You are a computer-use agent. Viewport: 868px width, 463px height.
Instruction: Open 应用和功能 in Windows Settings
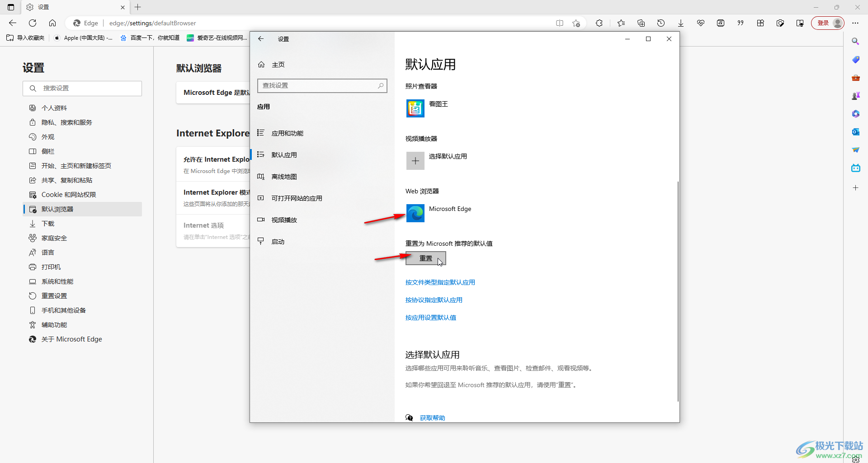pyautogui.click(x=322, y=133)
